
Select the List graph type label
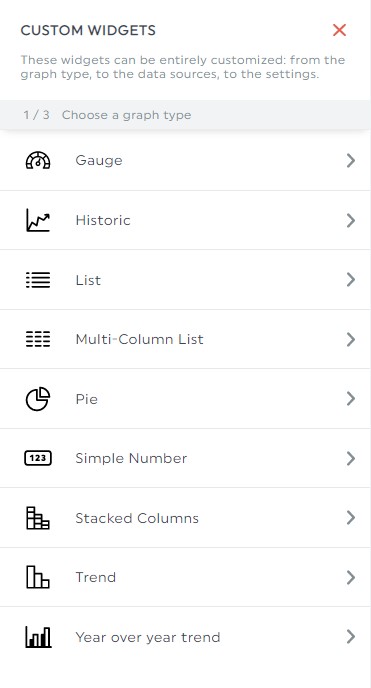pos(88,280)
